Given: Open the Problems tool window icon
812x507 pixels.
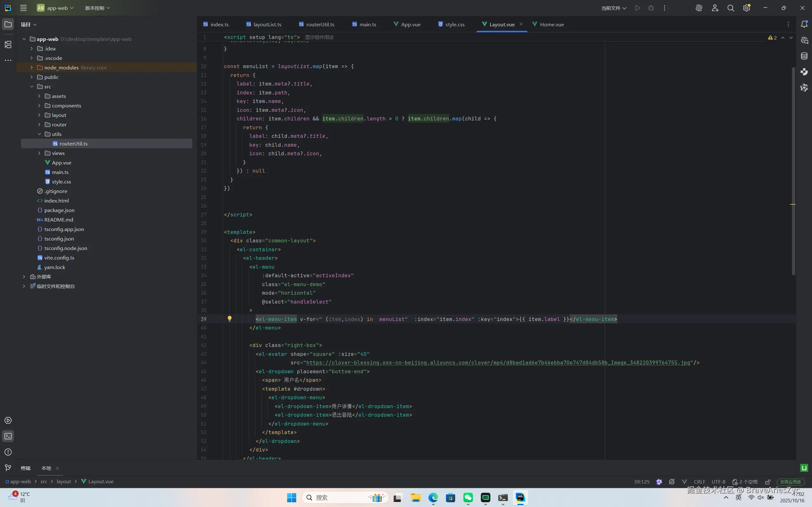Looking at the screenshot, I should (x=8, y=452).
